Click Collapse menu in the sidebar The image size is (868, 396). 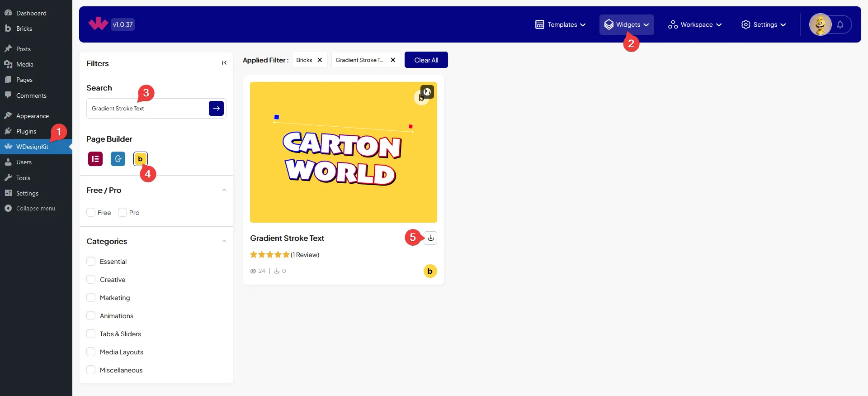(35, 209)
